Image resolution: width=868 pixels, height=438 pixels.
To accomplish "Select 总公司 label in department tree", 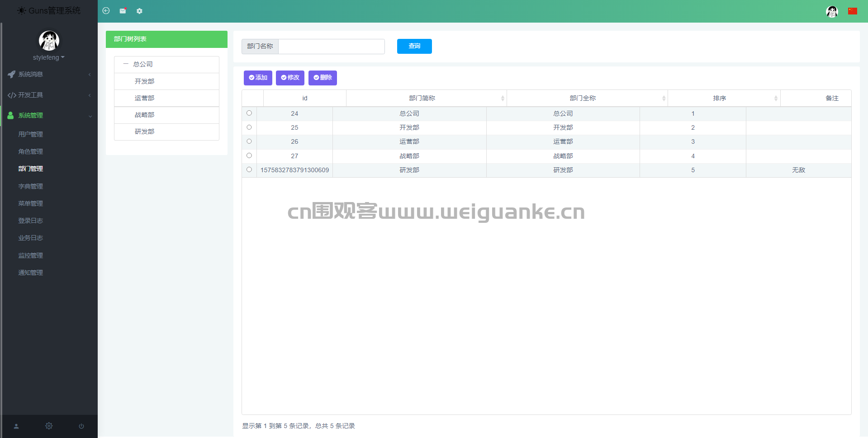I will [143, 64].
